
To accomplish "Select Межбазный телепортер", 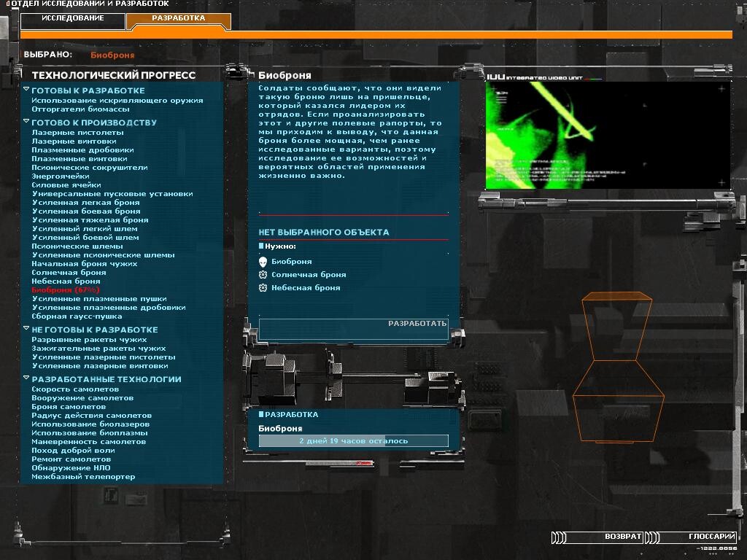I will (x=83, y=477).
